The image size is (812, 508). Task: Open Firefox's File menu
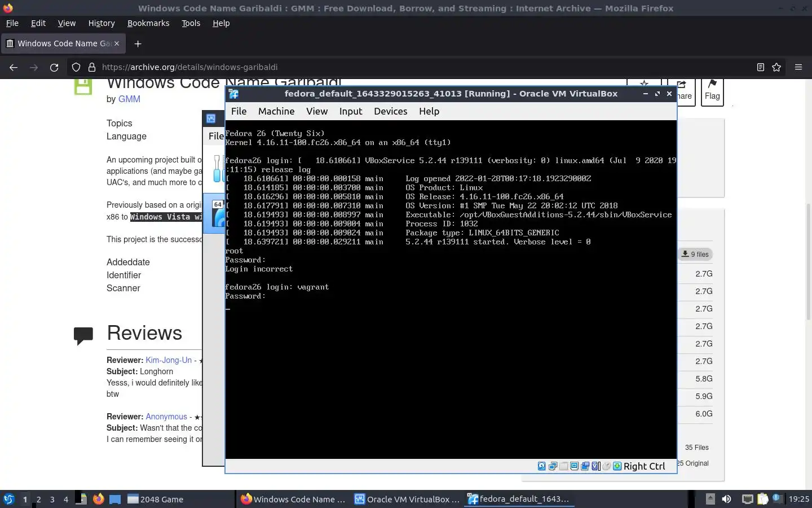pyautogui.click(x=12, y=23)
